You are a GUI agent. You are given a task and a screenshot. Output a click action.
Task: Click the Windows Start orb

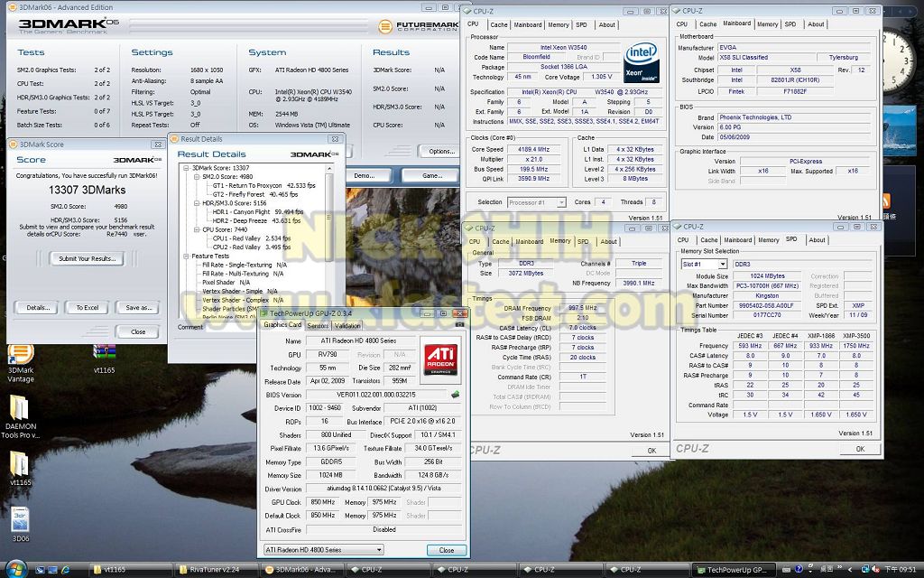pyautogui.click(x=15, y=568)
